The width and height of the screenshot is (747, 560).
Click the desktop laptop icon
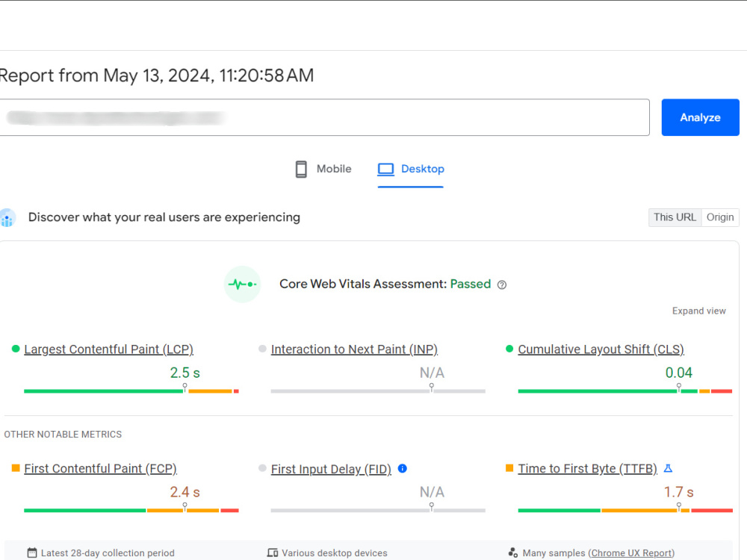pos(386,169)
